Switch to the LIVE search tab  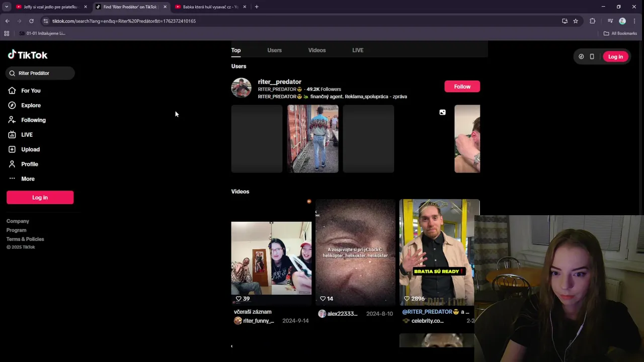[x=358, y=50]
